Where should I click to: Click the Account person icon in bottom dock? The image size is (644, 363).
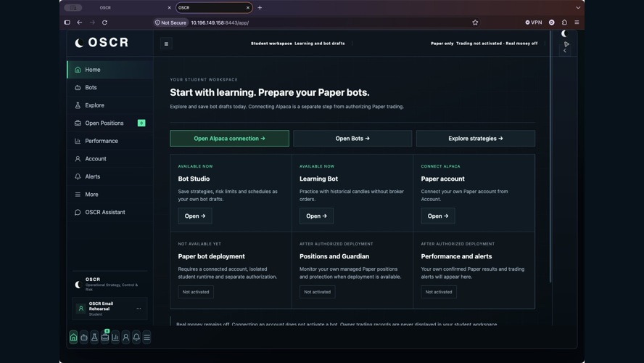coord(125,338)
